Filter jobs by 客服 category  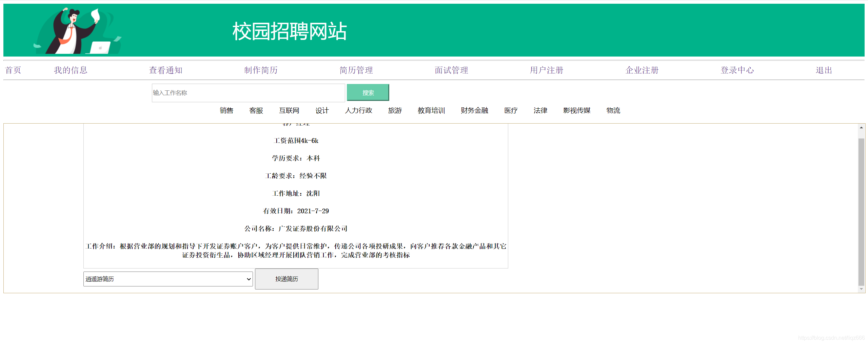tap(256, 110)
